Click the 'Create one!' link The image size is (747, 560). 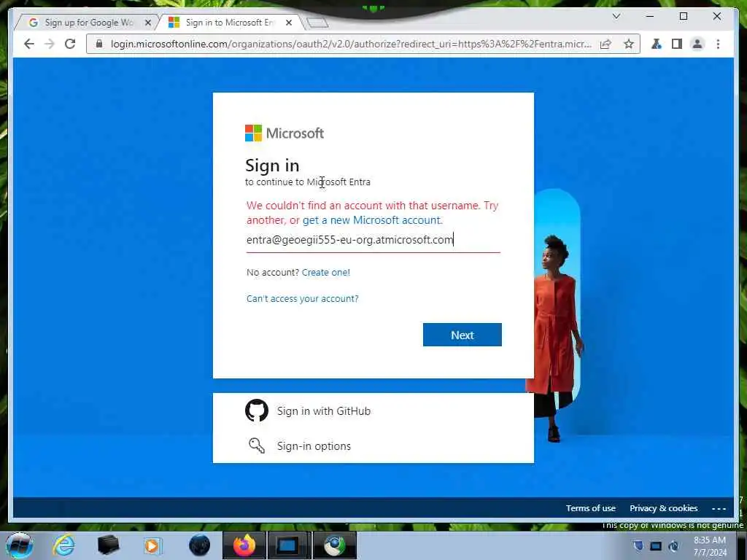tap(326, 273)
